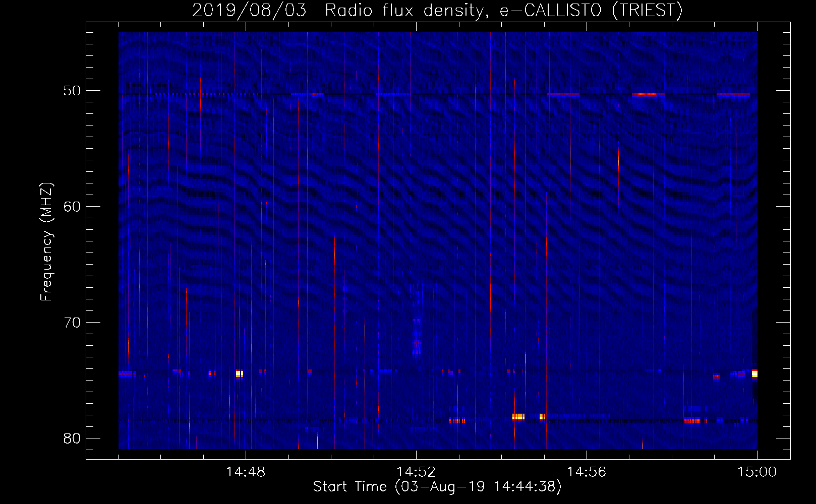The width and height of the screenshot is (816, 504).
Task: Click the '14:52' time tick label
Action: 416,472
